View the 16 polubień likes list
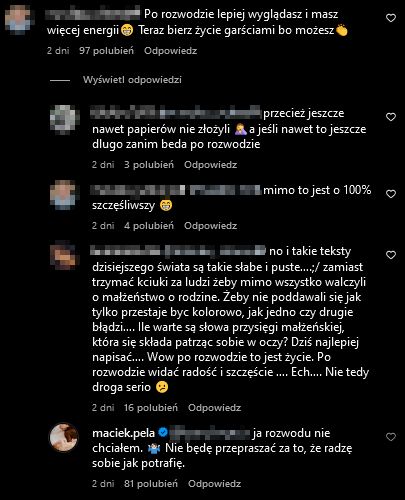 [x=151, y=408]
